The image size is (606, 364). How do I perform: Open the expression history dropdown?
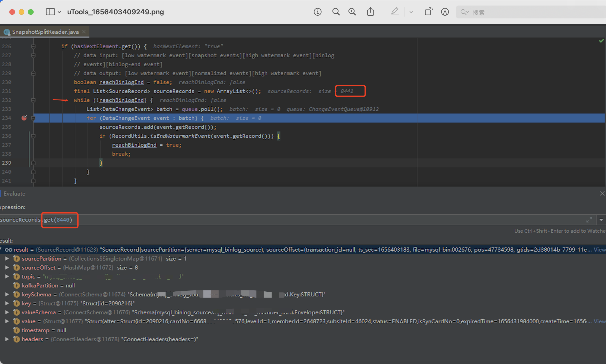click(x=601, y=220)
